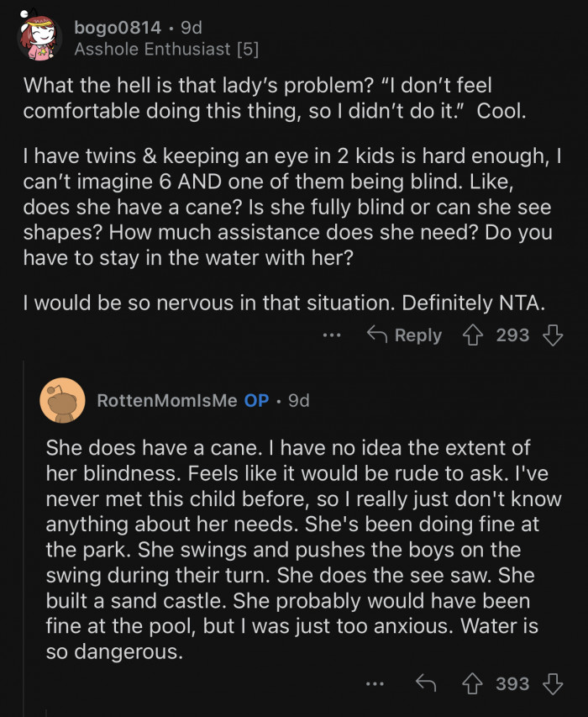Click the 393 vote count
This screenshot has width=588, height=717.
(513, 683)
